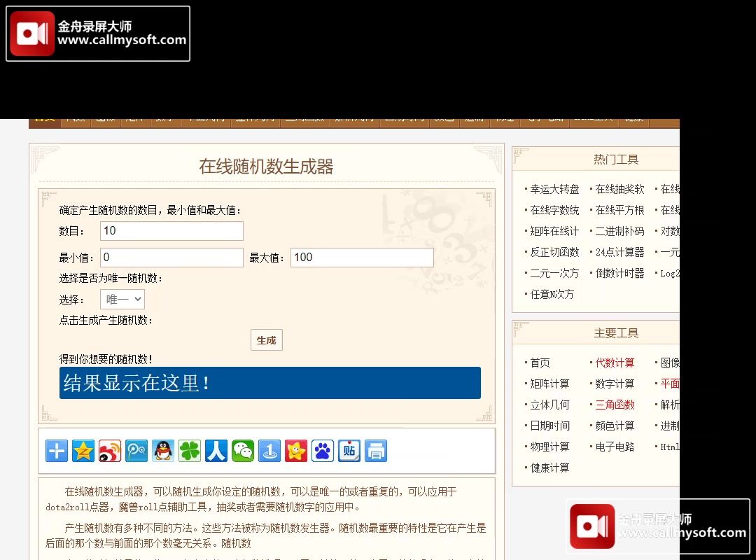This screenshot has height=560, width=756.
Task: Click the green four-leaf clover share icon
Action: [190, 451]
